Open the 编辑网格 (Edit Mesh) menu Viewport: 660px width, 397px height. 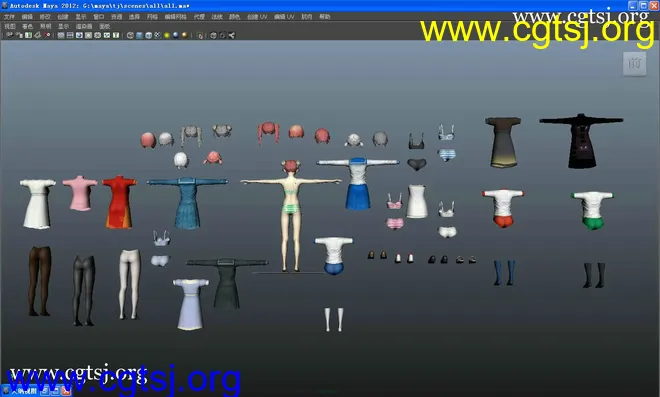click(176, 17)
